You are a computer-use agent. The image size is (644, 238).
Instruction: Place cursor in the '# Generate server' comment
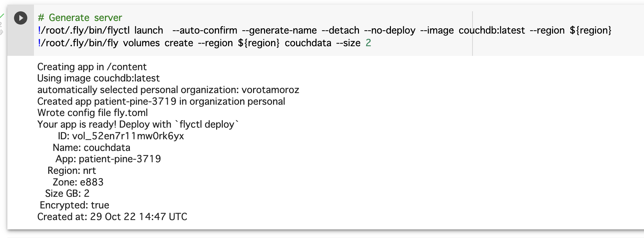point(80,18)
